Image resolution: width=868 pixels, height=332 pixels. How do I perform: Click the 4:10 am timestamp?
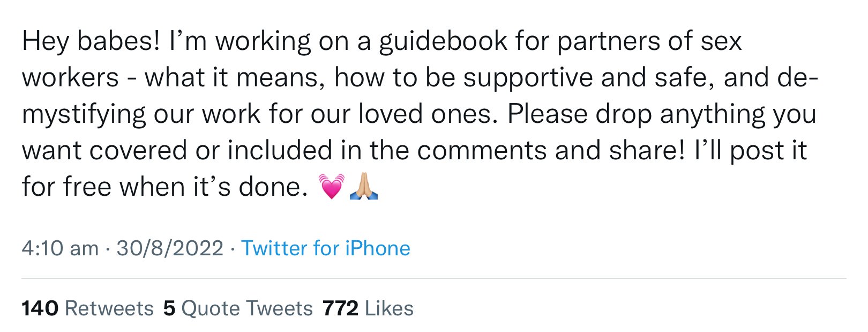(60, 248)
